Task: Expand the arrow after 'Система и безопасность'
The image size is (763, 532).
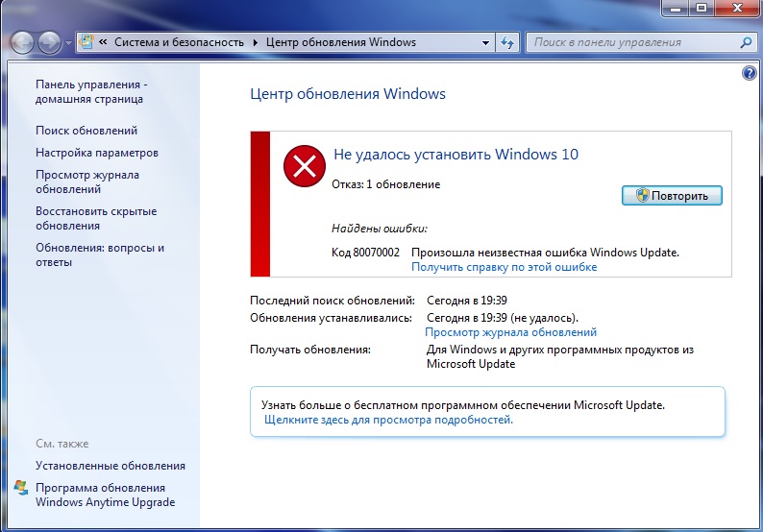Action: [256, 42]
